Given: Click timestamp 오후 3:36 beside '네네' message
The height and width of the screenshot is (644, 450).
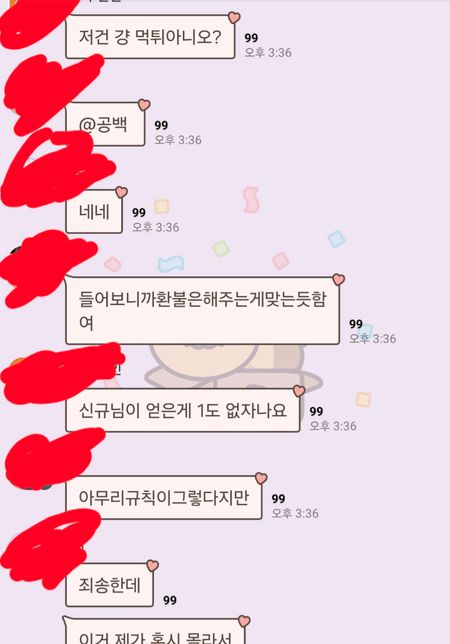Looking at the screenshot, I should [156, 227].
